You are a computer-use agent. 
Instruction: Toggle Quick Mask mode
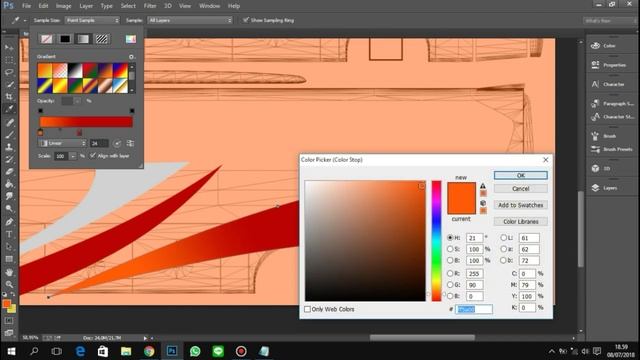9,321
